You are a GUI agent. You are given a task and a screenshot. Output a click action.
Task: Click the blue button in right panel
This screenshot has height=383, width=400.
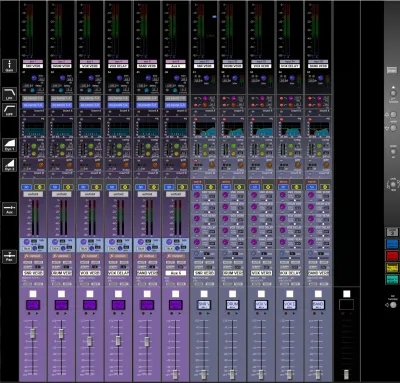(x=392, y=244)
